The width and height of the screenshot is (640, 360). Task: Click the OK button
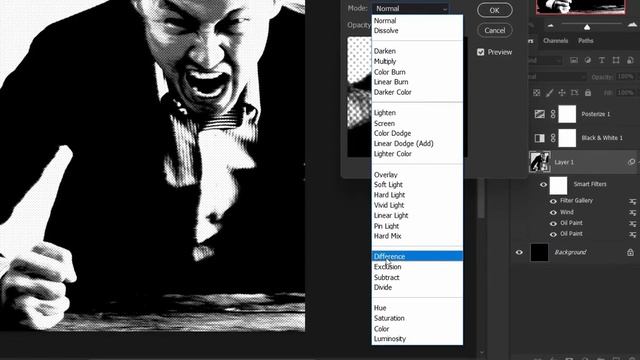[x=495, y=10]
